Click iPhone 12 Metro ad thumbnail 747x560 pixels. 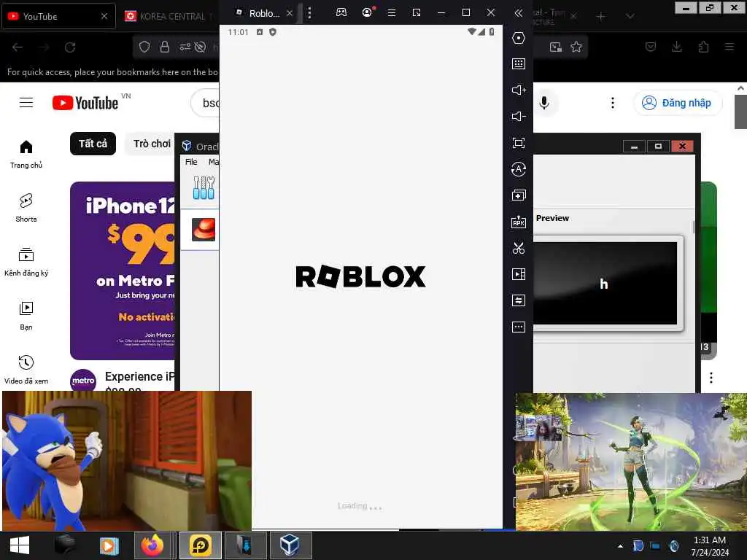click(123, 271)
